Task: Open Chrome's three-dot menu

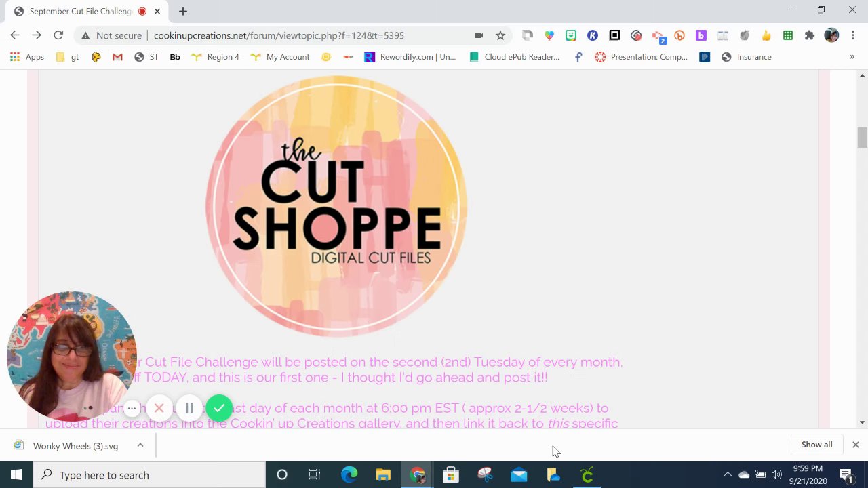Action: tap(853, 35)
